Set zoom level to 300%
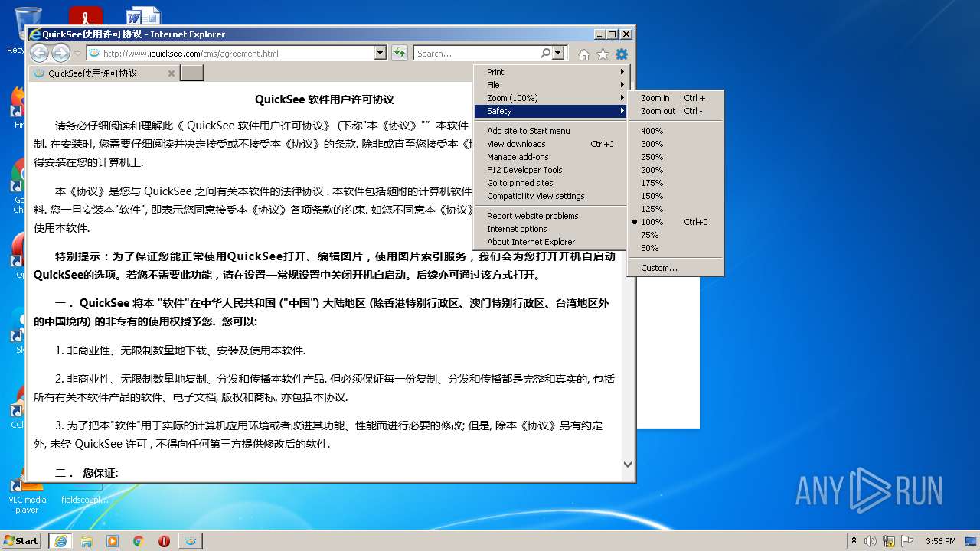 pyautogui.click(x=675, y=144)
